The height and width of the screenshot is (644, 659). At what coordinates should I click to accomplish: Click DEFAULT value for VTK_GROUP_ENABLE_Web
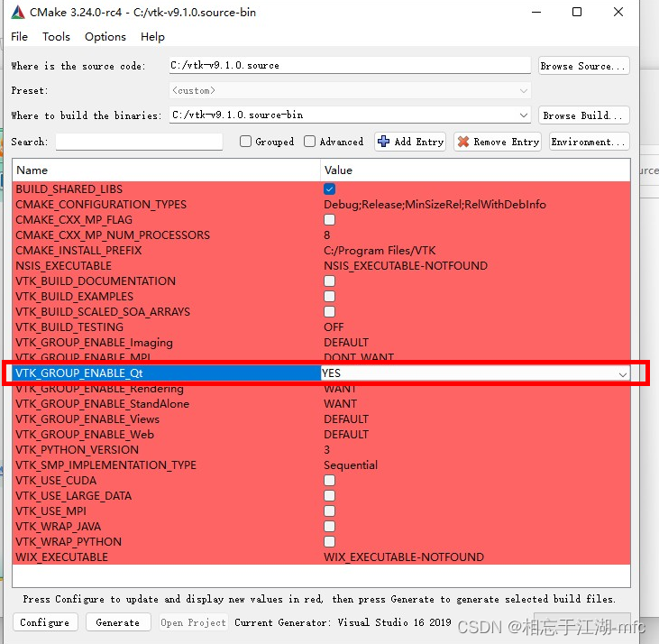[x=346, y=434]
